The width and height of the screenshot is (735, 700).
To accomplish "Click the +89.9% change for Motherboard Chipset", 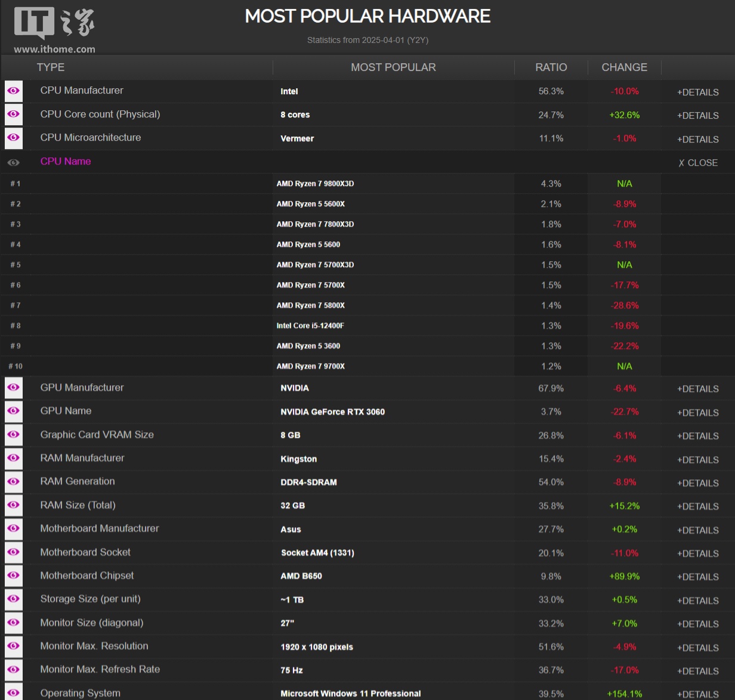I will 625,577.
